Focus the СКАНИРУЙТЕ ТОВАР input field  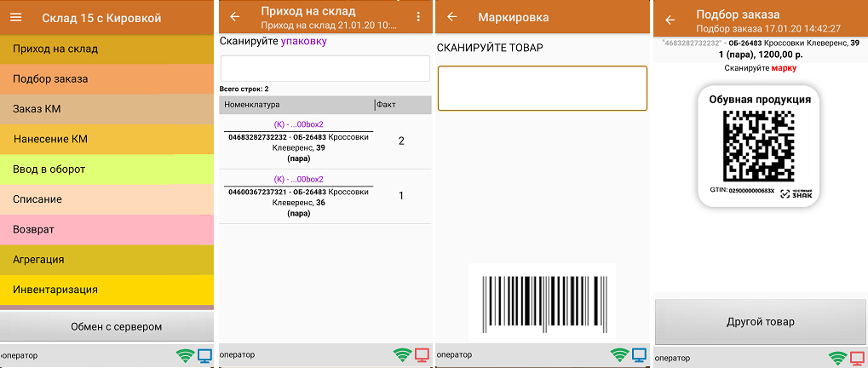click(543, 89)
